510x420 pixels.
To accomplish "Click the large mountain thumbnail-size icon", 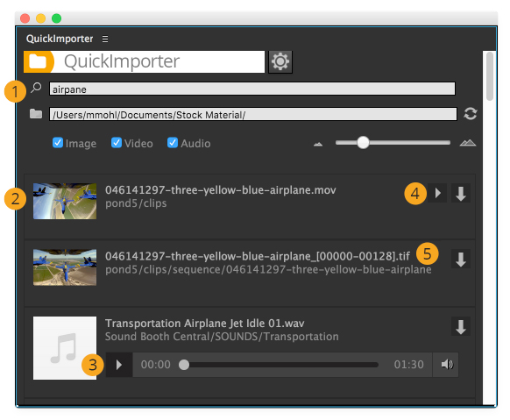I will [x=467, y=143].
